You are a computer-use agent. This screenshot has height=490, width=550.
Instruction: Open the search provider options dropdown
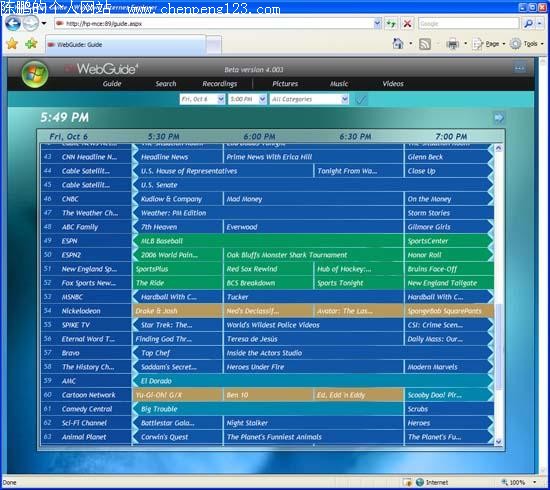(x=539, y=24)
